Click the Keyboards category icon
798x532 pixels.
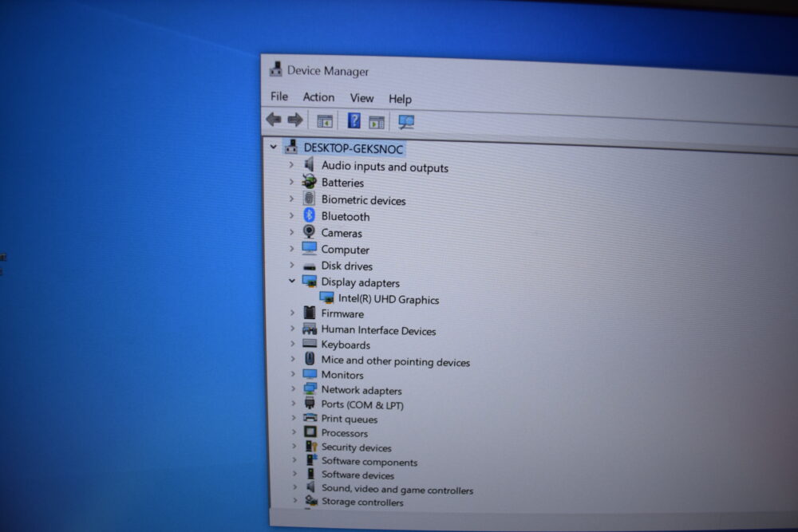[310, 344]
